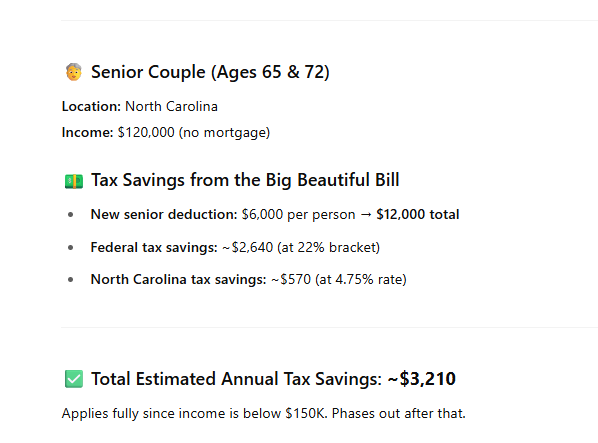Click the first bullet point marker
This screenshot has width=598, height=443.
71,215
